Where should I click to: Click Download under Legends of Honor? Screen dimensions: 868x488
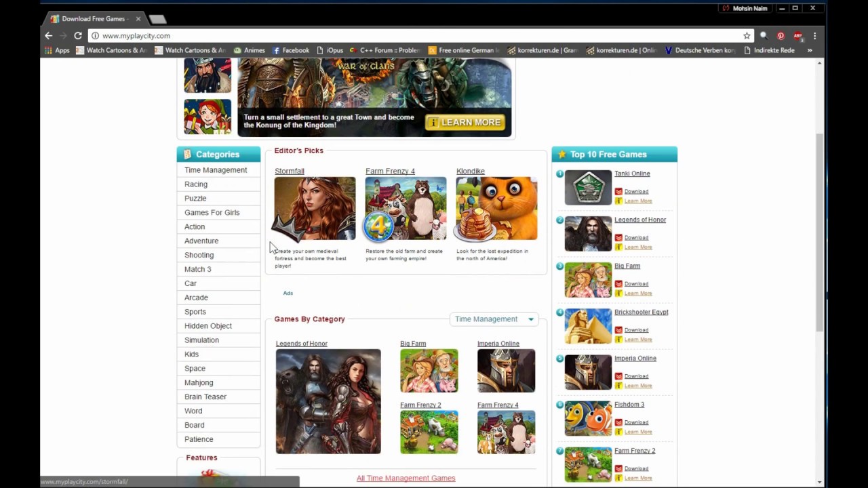(x=636, y=238)
